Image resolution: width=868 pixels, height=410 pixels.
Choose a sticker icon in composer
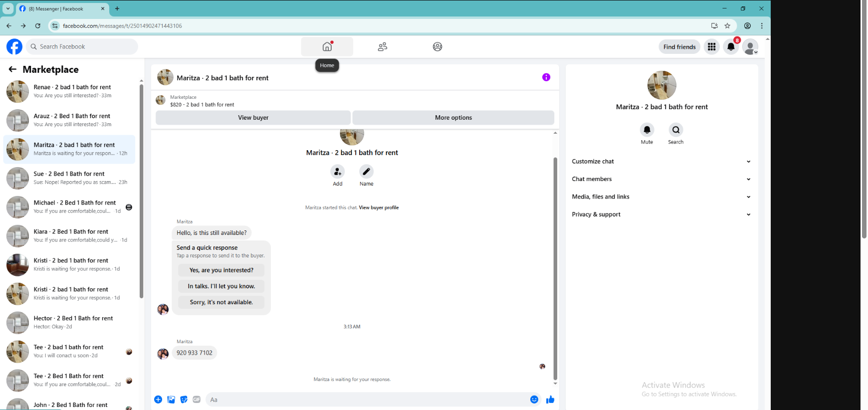click(184, 400)
